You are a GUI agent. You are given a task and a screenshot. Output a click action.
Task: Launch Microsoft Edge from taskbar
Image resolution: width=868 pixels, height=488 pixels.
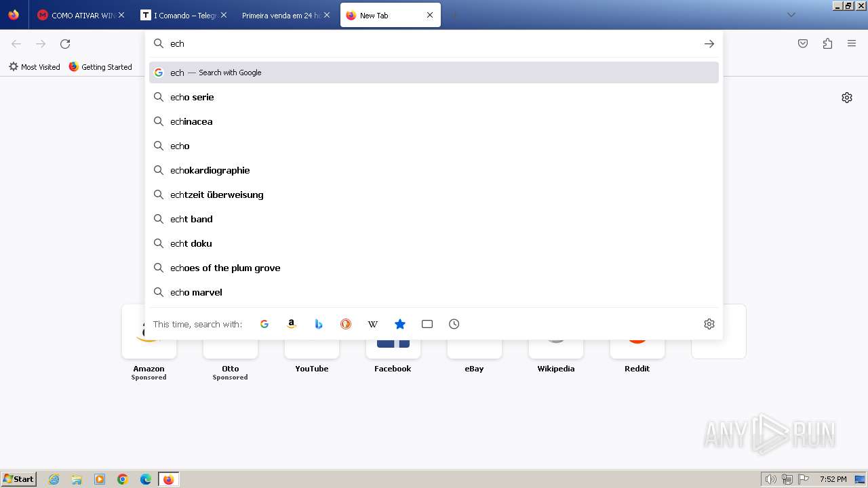(146, 479)
